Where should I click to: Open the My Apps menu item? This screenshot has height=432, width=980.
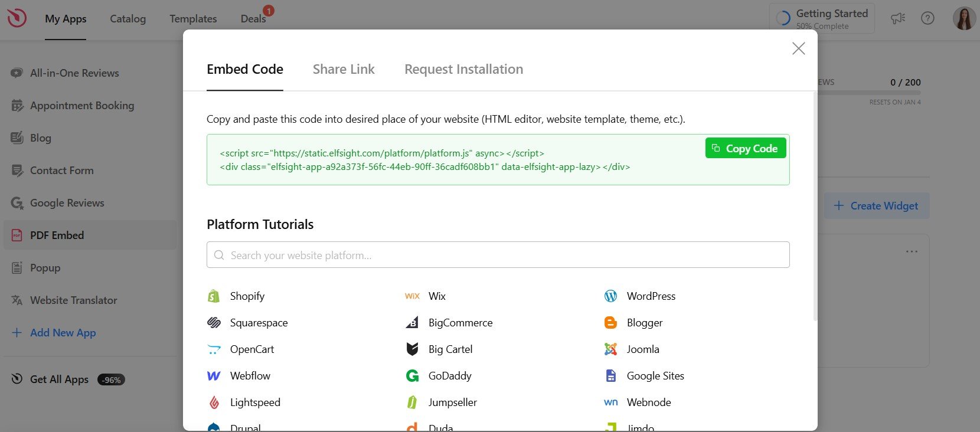66,19
